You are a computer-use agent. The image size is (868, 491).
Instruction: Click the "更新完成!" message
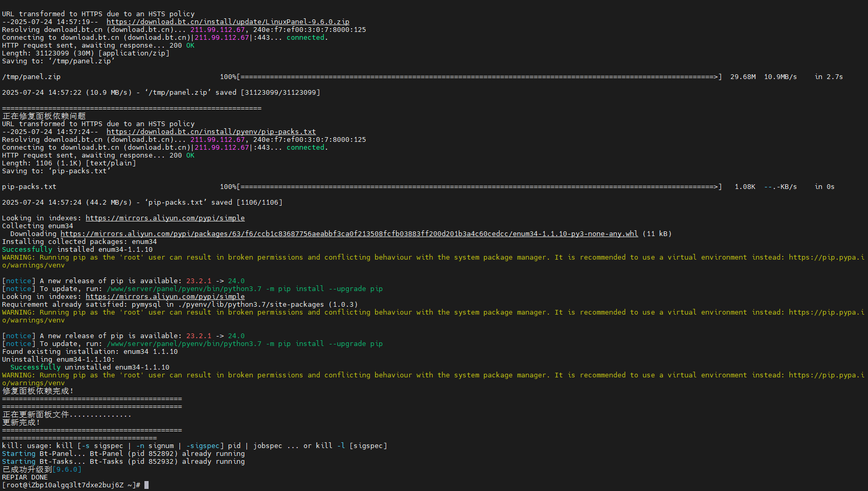click(x=21, y=422)
